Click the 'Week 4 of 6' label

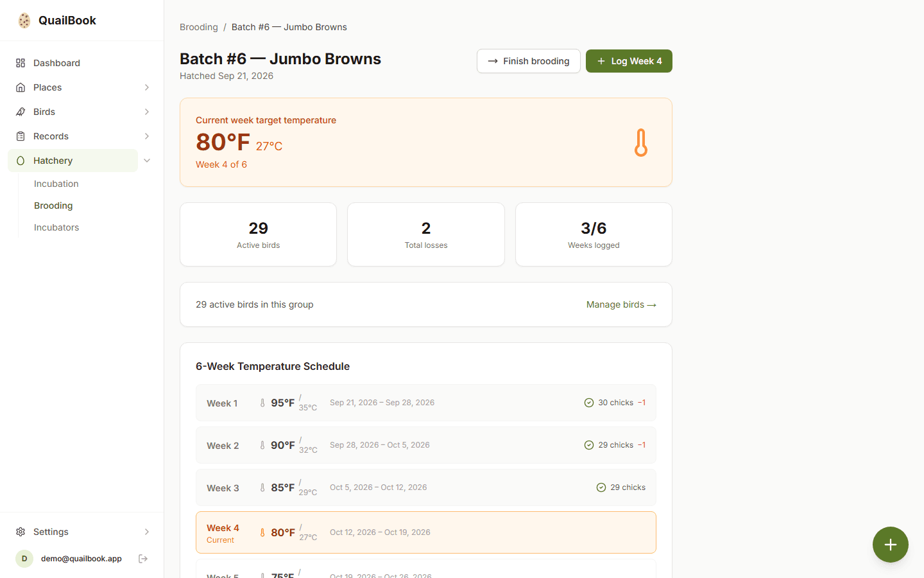(x=221, y=164)
